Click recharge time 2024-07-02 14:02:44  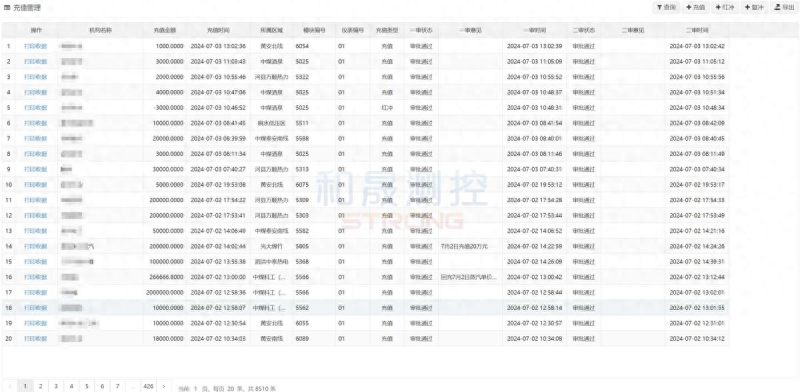218,246
